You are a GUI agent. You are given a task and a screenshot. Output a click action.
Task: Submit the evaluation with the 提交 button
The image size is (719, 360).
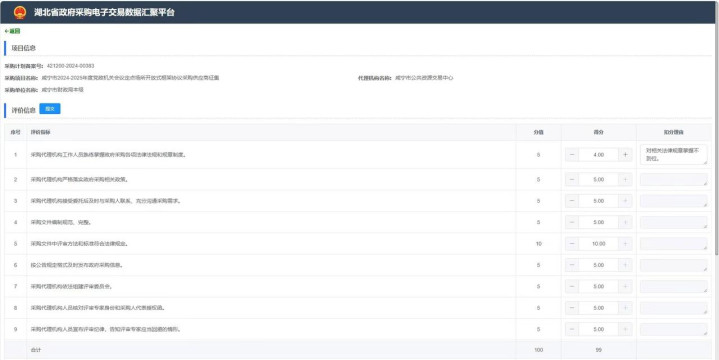click(x=50, y=109)
